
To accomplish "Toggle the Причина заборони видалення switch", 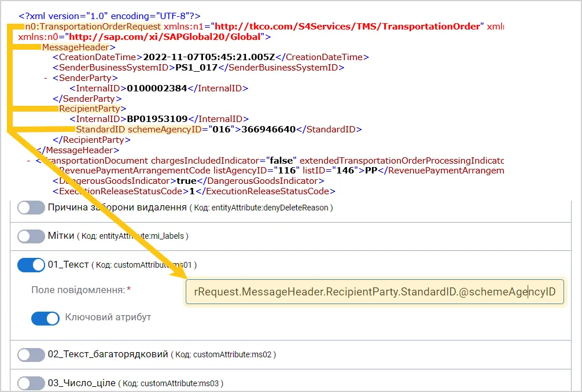I will pos(31,208).
